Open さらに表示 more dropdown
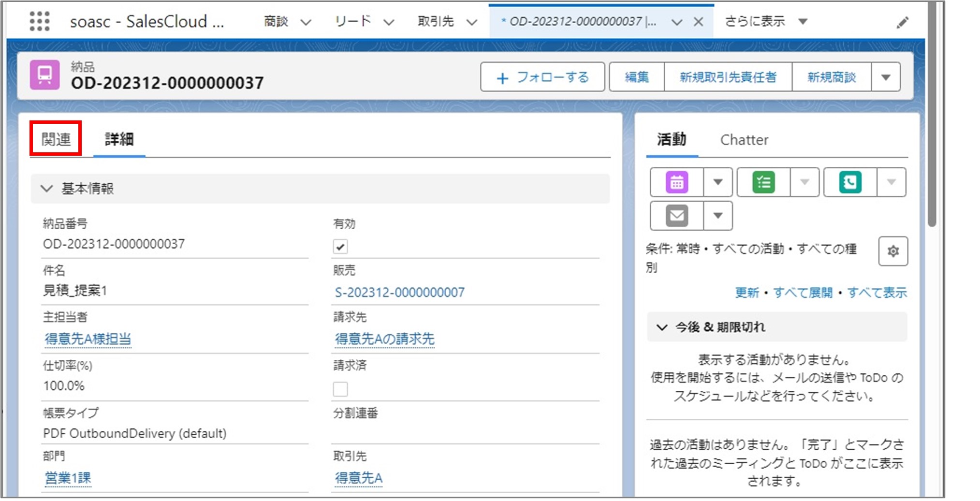The width and height of the screenshot is (980, 501). [803, 21]
